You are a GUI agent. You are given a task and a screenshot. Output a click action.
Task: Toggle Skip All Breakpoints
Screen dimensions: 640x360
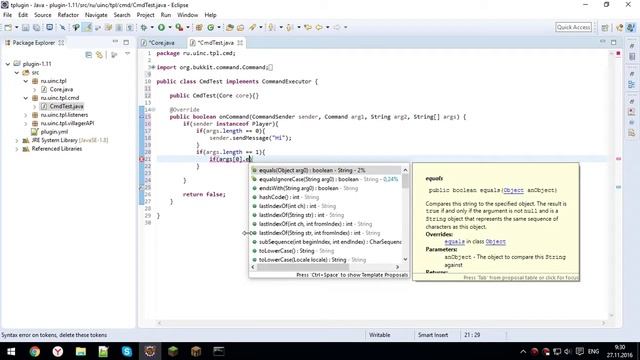tap(62, 27)
